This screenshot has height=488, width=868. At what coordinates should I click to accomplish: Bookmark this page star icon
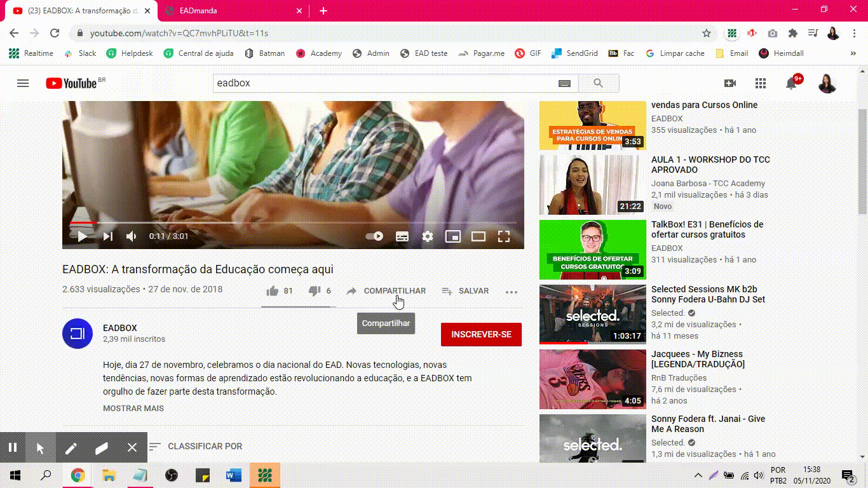(707, 33)
